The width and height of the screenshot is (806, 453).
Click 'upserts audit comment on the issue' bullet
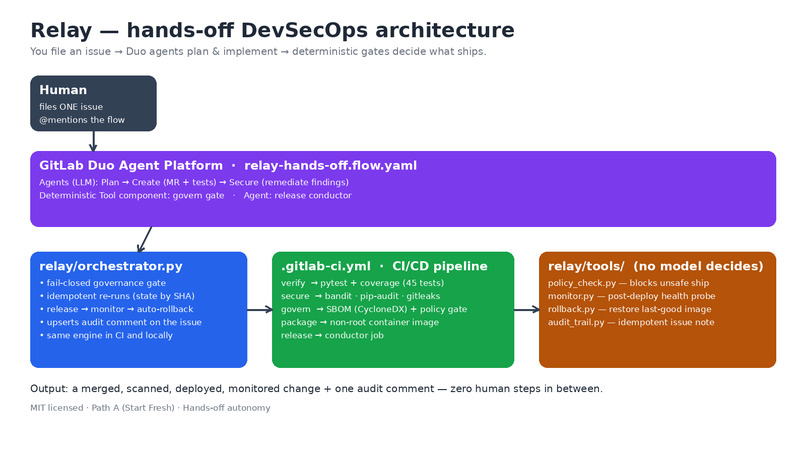tap(121, 322)
